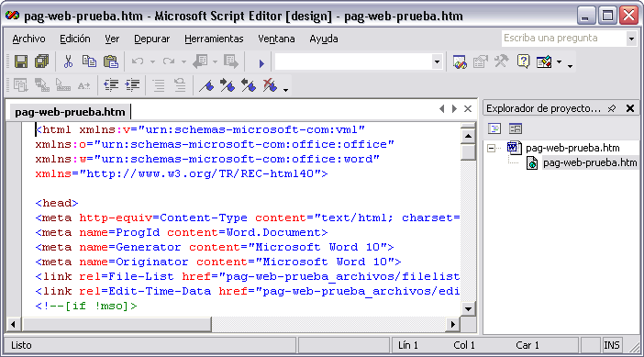644x357 pixels.
Task: Show next tab with right triangle
Action: [x=454, y=109]
